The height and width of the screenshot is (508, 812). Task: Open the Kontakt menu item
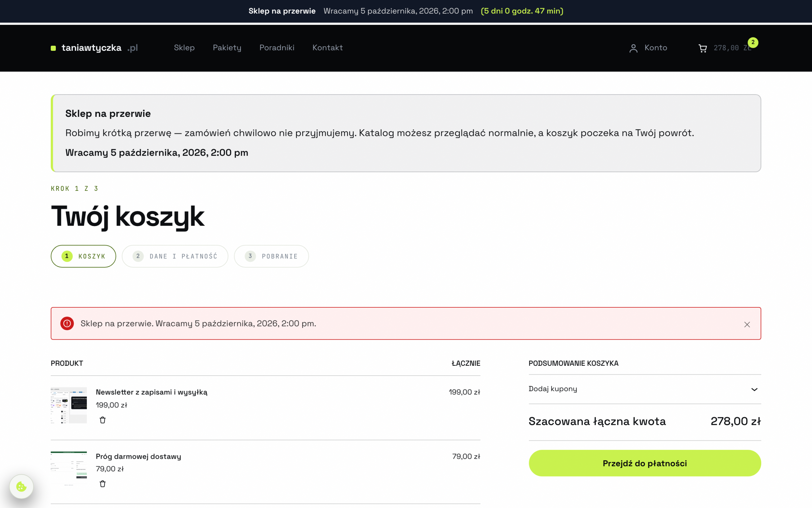coord(327,48)
